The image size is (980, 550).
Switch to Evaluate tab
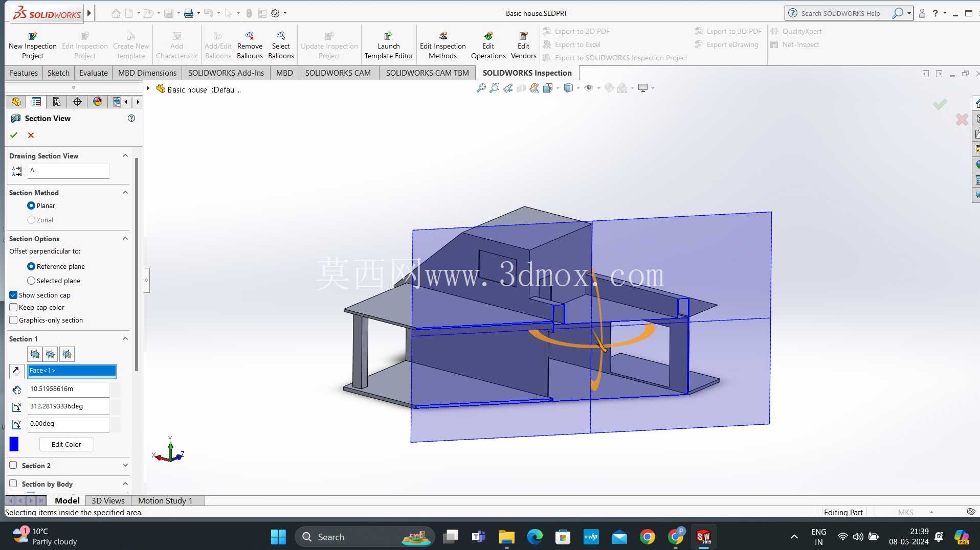[94, 73]
